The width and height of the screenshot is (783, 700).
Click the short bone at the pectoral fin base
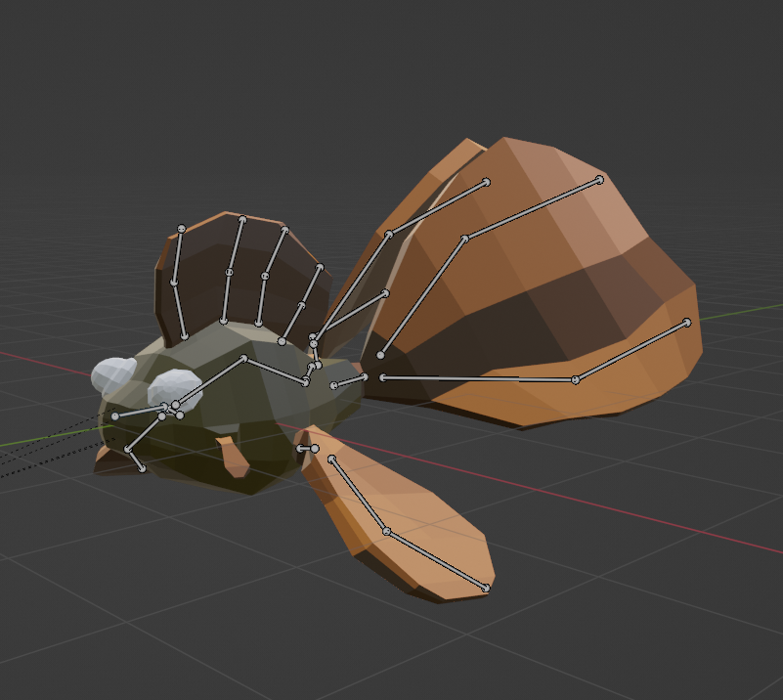[307, 449]
